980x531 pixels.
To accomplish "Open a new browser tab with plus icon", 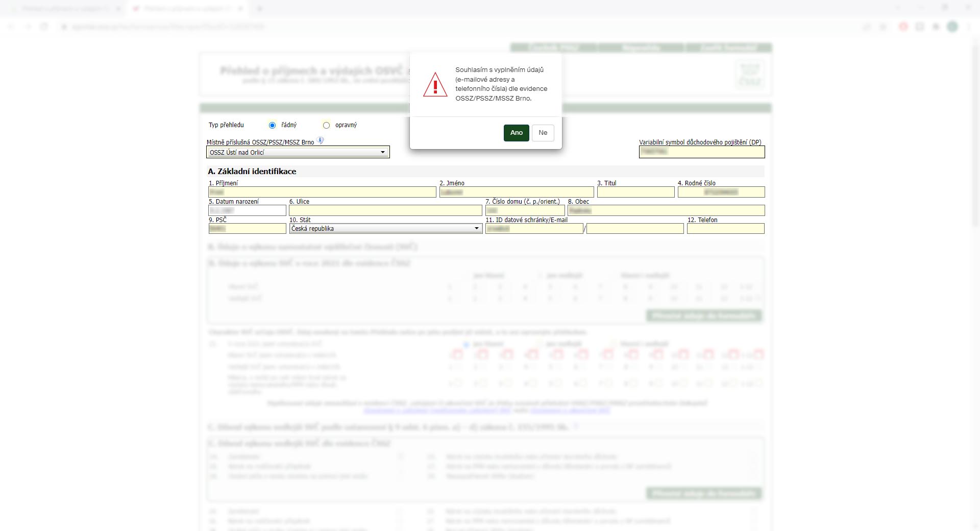I will point(259,9).
